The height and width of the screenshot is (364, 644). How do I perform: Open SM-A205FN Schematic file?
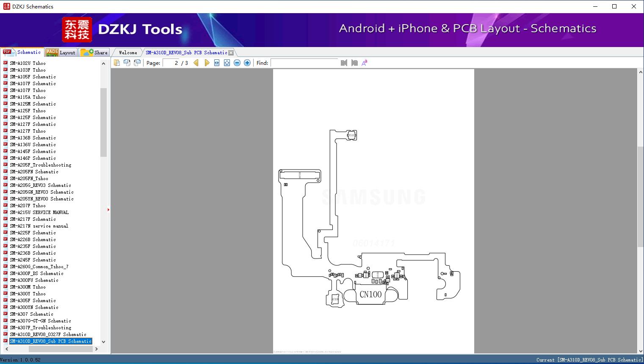click(34, 172)
